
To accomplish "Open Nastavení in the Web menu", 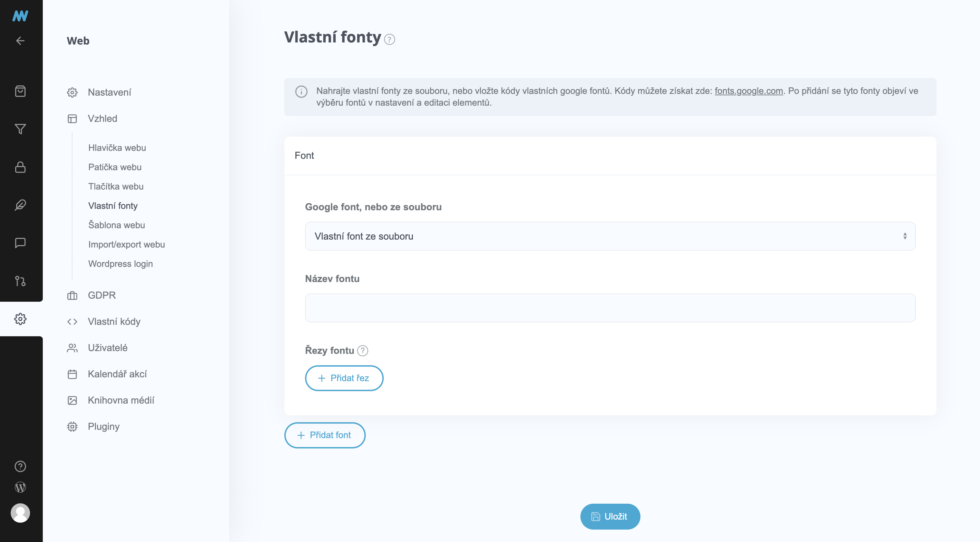I will click(x=109, y=93).
